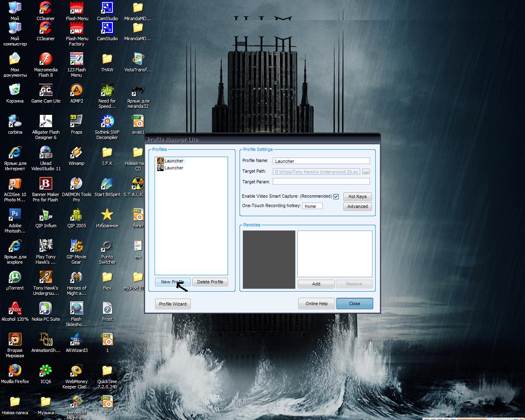Click Add button under Remotes
The width and height of the screenshot is (525, 420).
[316, 284]
